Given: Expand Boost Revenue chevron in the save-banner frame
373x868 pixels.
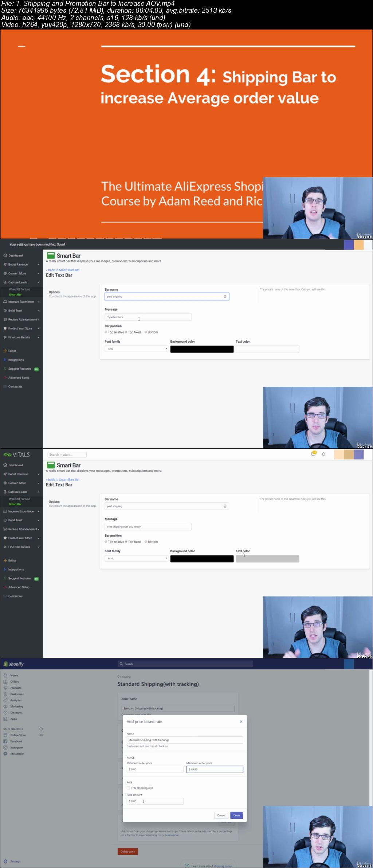Looking at the screenshot, I should coord(38,265).
